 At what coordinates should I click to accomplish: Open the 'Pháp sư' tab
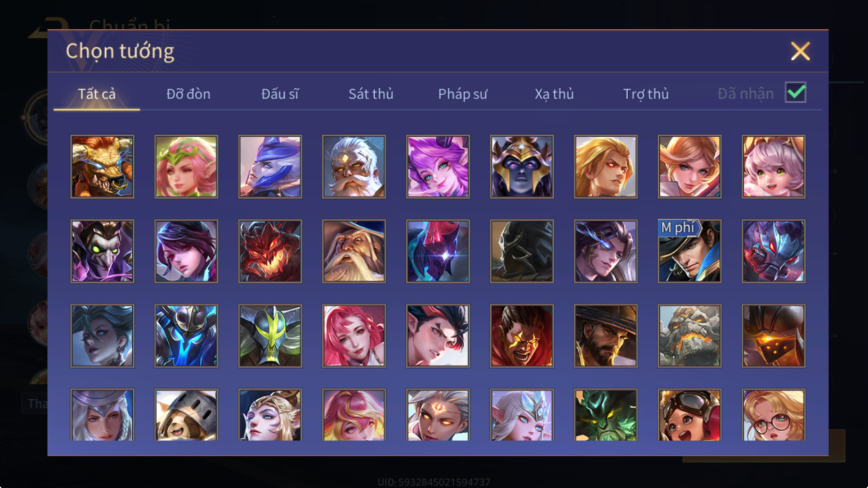click(463, 94)
